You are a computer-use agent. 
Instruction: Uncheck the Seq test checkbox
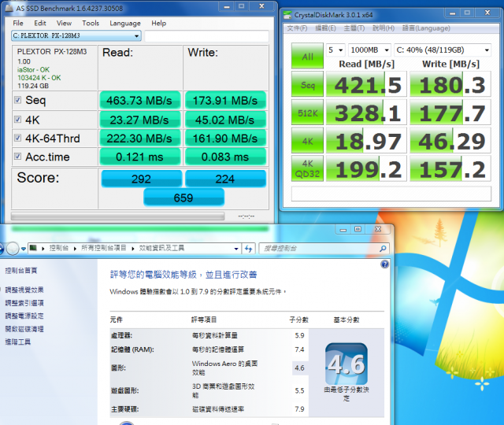[x=17, y=100]
